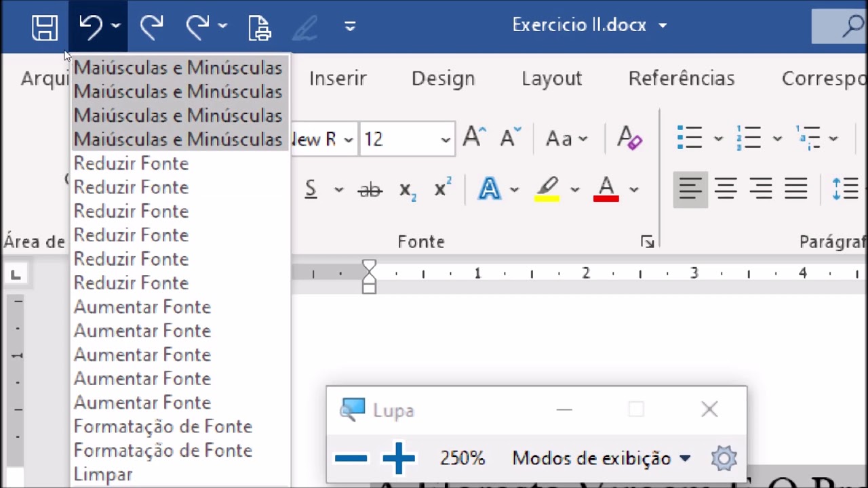The width and height of the screenshot is (868, 488).
Task: Toggle strikethrough formatting
Action: tap(370, 190)
